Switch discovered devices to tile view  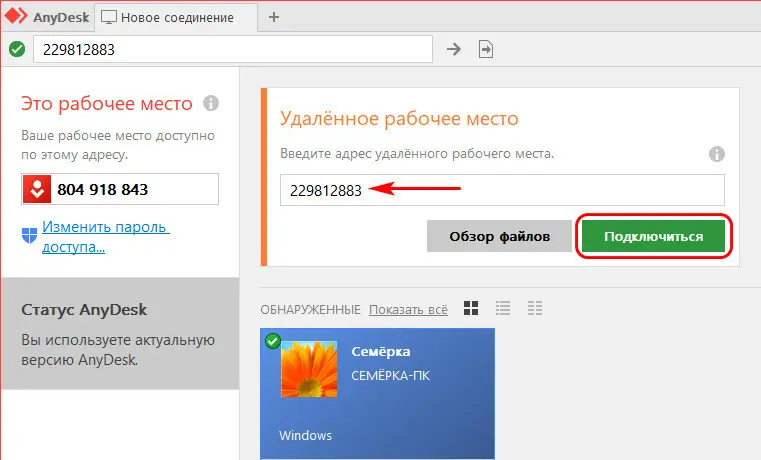471,308
